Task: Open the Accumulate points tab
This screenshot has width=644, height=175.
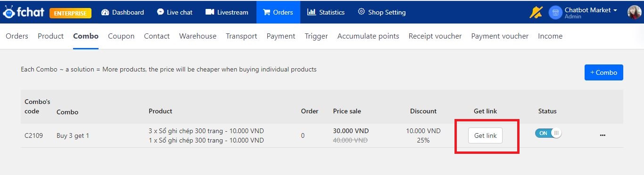Action: (368, 36)
